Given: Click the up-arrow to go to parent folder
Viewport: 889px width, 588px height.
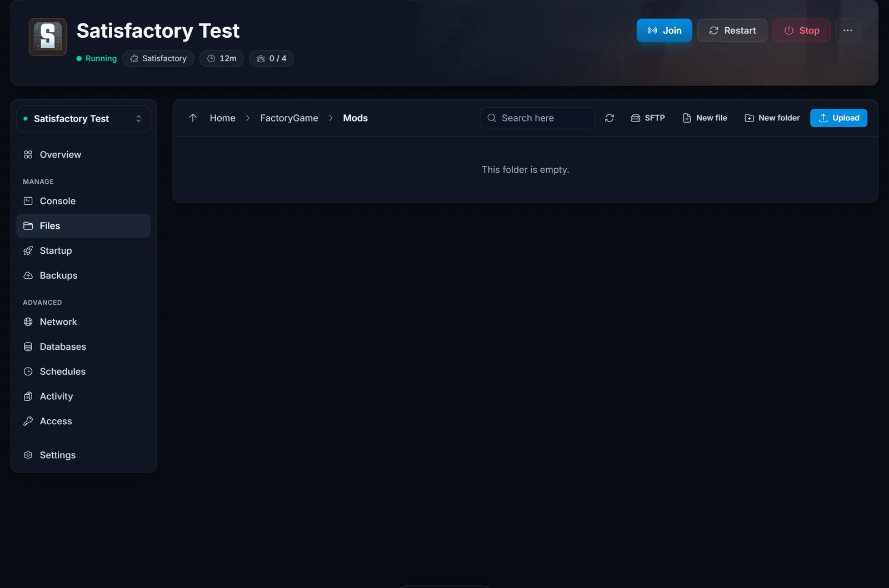Looking at the screenshot, I should [x=193, y=118].
